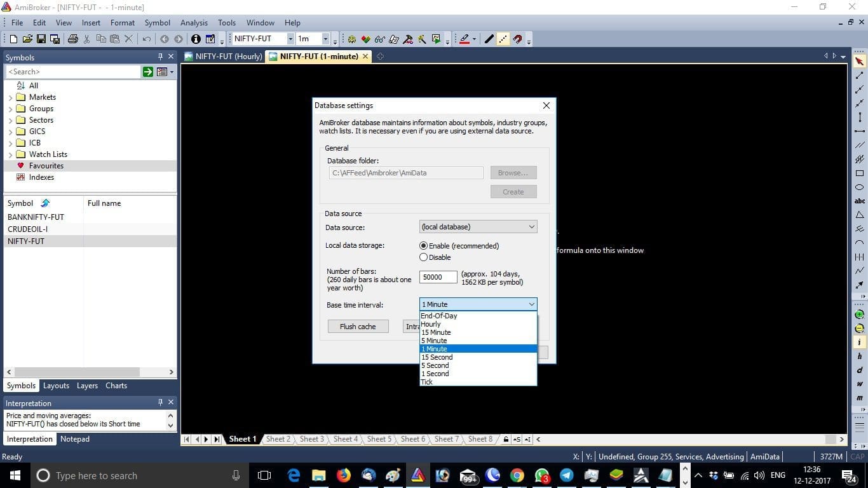Viewport: 868px width, 488px height.
Task: Select the Trend line drawing tool
Action: (860, 76)
